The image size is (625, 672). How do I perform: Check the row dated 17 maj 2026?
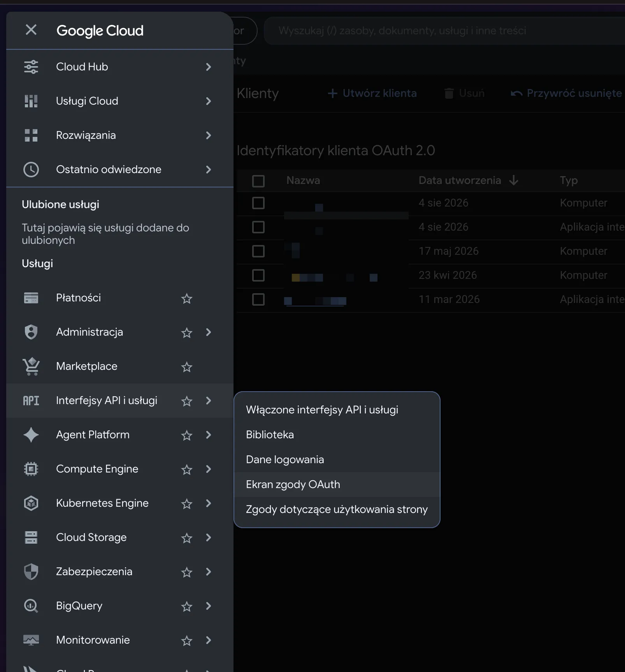click(258, 251)
